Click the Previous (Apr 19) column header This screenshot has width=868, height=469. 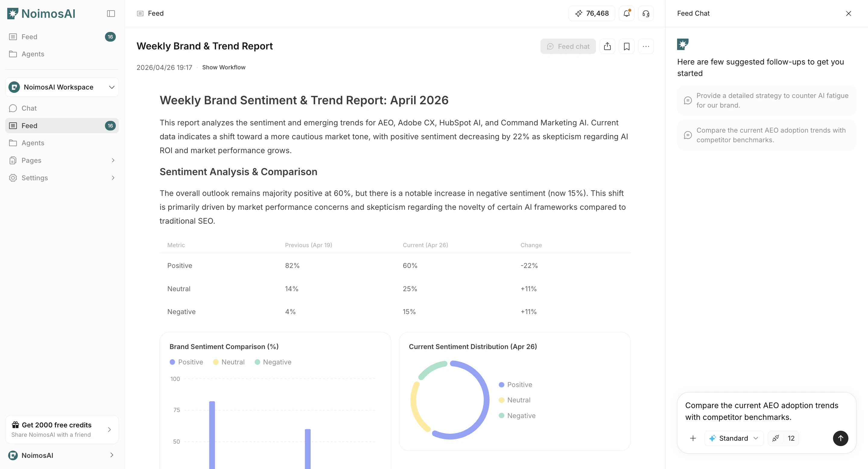point(308,245)
